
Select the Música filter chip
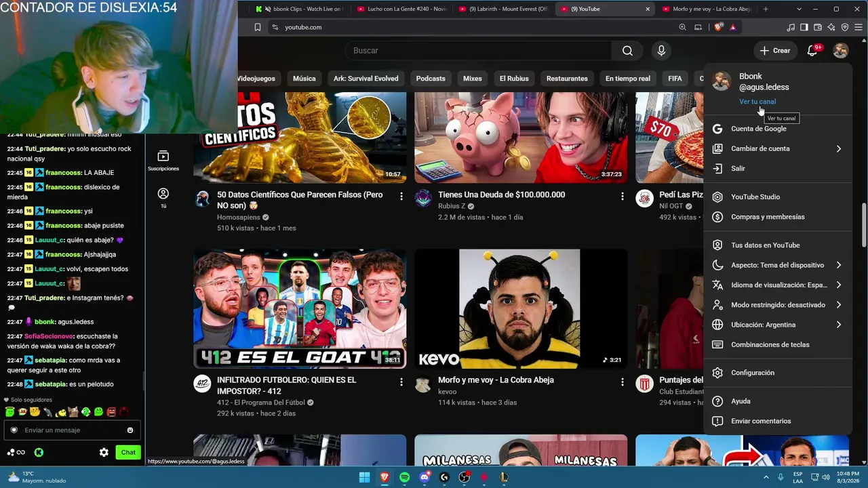(304, 79)
